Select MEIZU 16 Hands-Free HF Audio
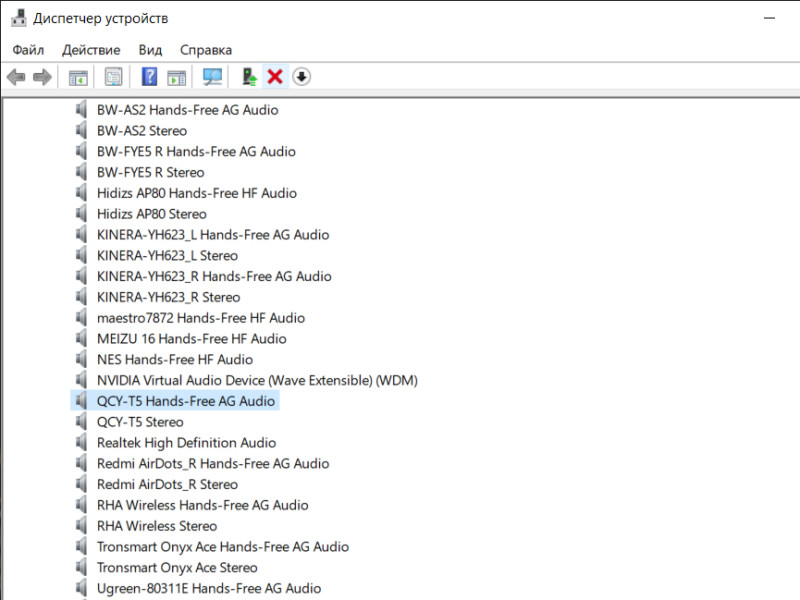Viewport: 800px width, 600px height. [x=192, y=338]
